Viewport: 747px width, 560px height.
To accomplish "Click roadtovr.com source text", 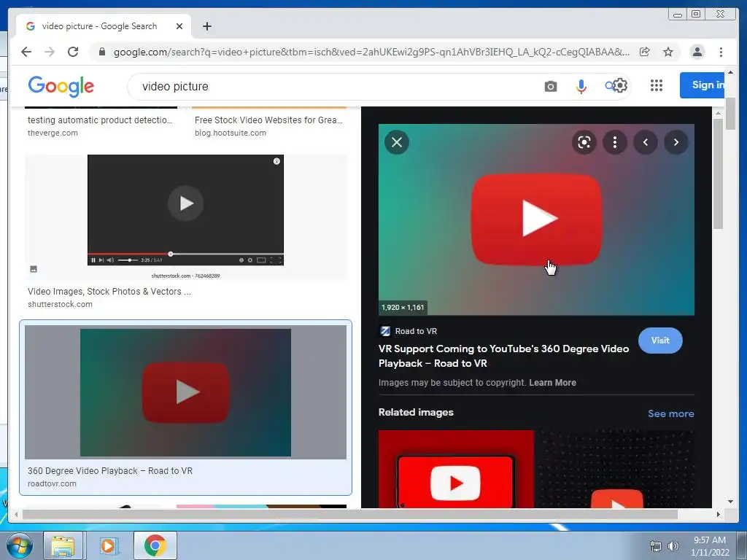I will click(x=52, y=484).
